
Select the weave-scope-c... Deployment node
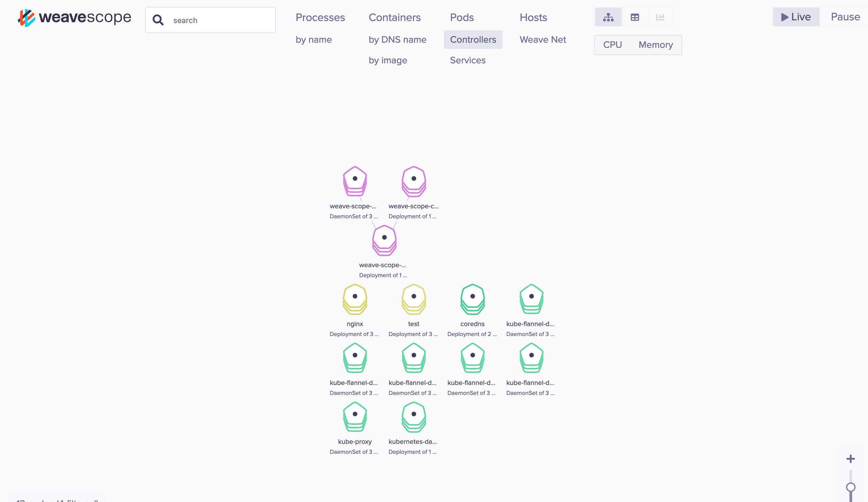[414, 181]
